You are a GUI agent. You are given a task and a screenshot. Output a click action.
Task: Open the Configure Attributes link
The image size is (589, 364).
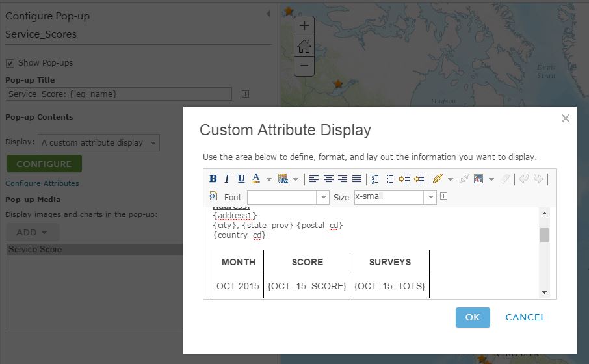(x=42, y=183)
